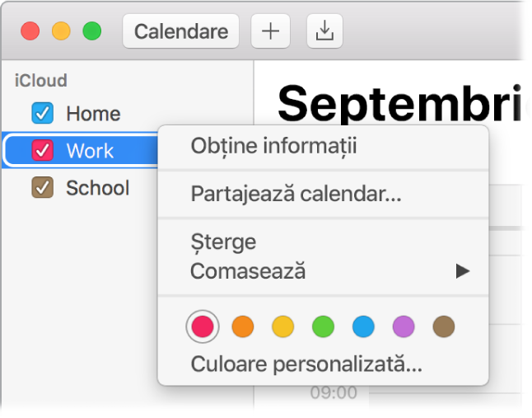Uncheck the Work calendar checkbox

(42, 150)
